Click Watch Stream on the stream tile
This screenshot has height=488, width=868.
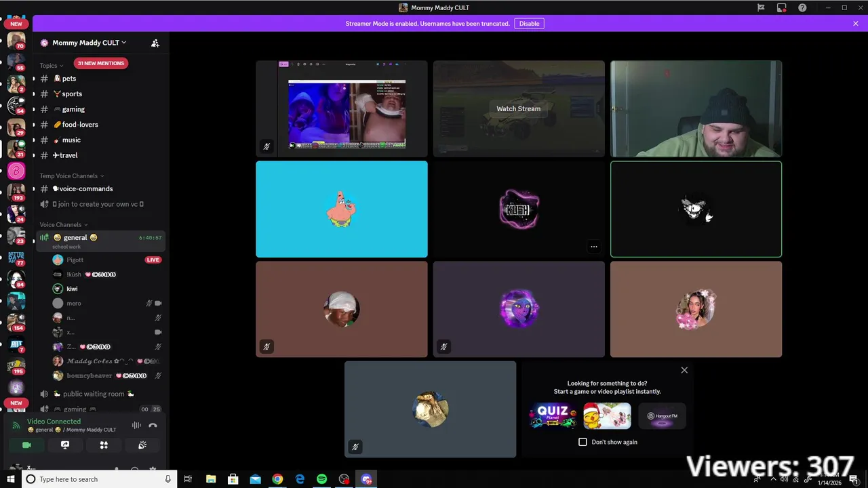coord(518,108)
